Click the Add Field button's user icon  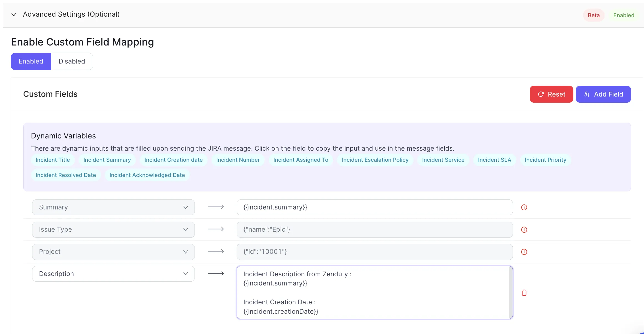[x=587, y=94]
